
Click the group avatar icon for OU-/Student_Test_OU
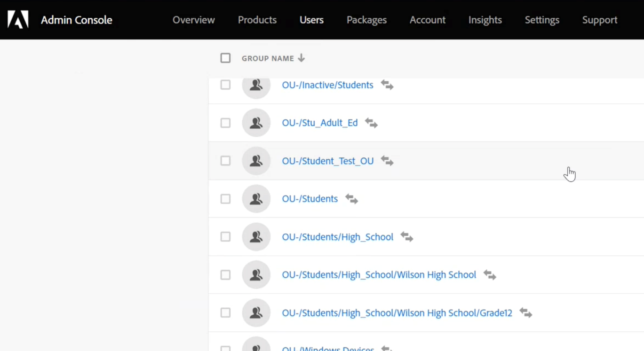click(x=256, y=161)
